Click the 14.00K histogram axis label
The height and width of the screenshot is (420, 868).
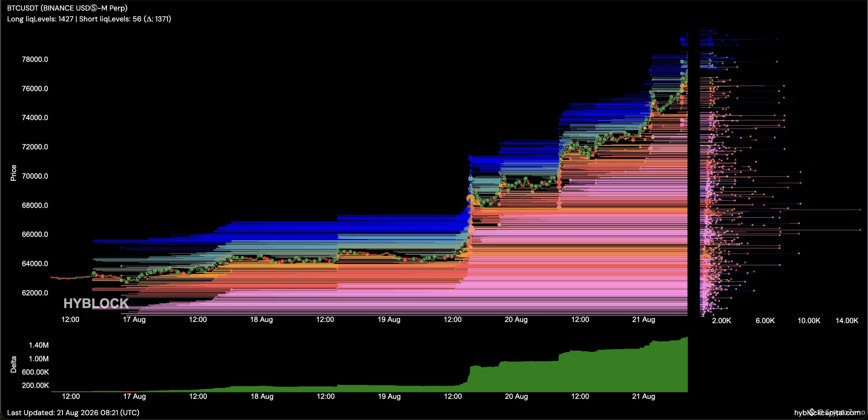point(847,320)
